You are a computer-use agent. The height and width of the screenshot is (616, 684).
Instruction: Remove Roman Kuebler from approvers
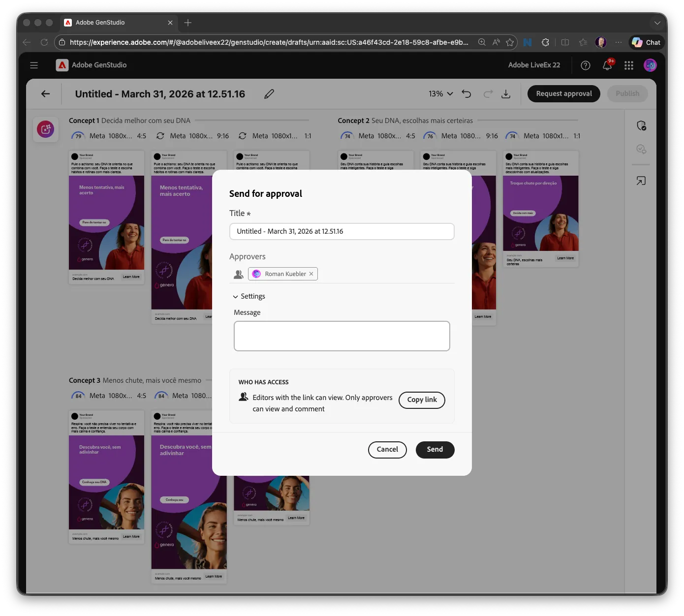click(x=311, y=274)
